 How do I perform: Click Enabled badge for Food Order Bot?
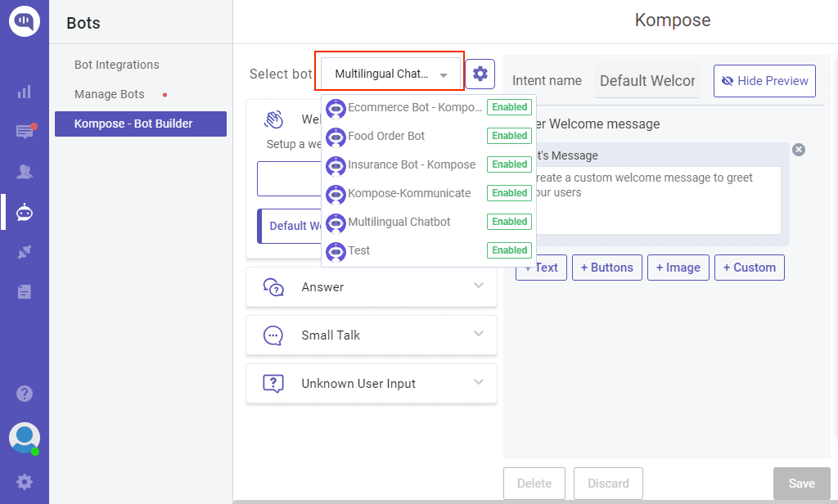[x=509, y=136]
